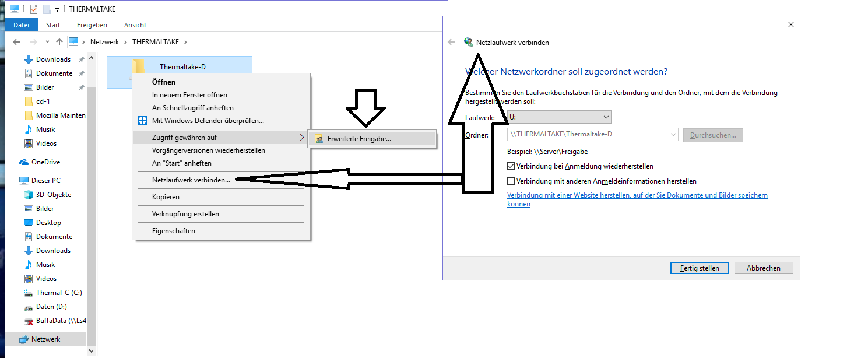
Task: Click the Daten (D:) drive icon
Action: pyautogui.click(x=28, y=307)
